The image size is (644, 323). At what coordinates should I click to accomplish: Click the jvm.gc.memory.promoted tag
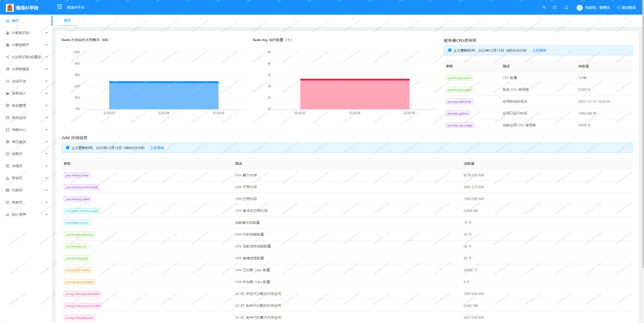[x=82, y=306]
